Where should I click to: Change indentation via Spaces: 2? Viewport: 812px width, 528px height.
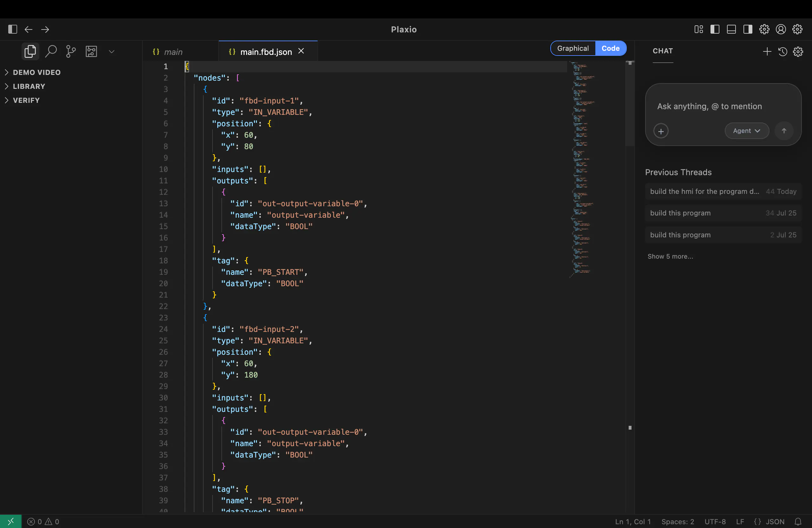click(678, 522)
